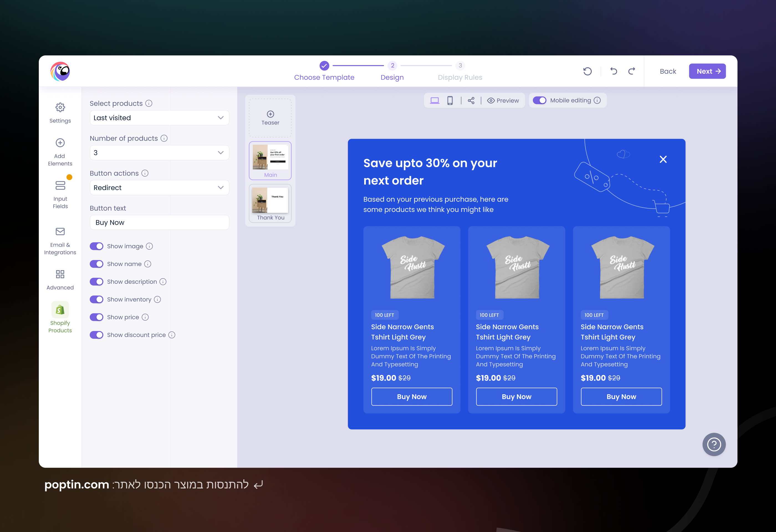The height and width of the screenshot is (532, 776).
Task: Click info icon next to Show name
Action: click(x=148, y=264)
